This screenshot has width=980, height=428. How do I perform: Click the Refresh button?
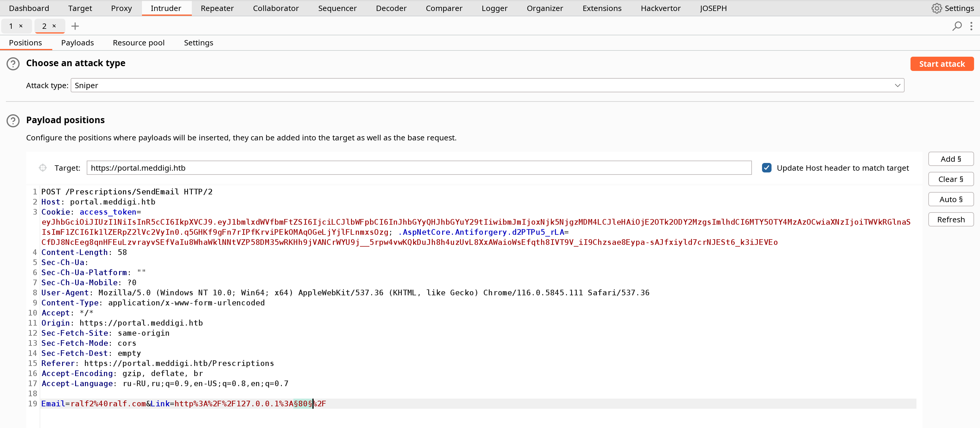(950, 219)
